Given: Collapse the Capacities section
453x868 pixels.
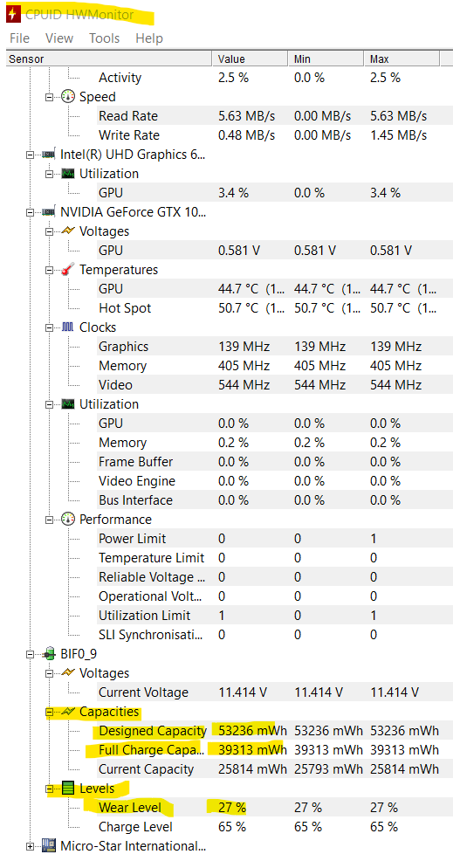Looking at the screenshot, I should (x=49, y=712).
